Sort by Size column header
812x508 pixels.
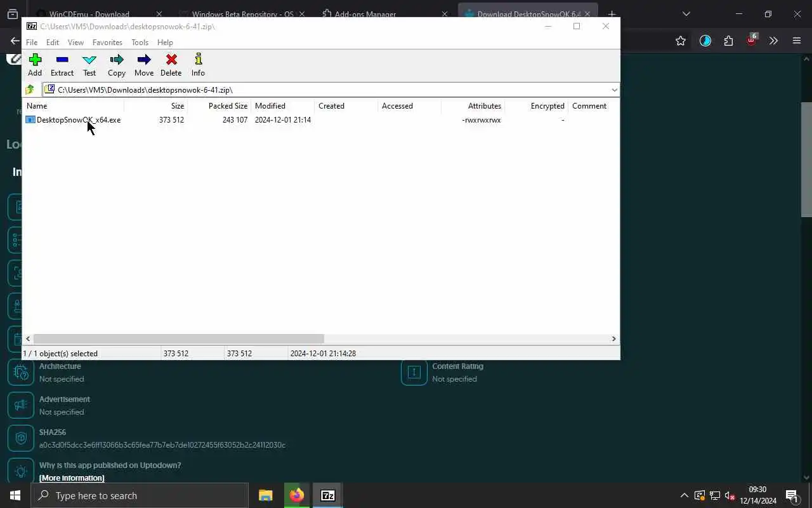[156, 106]
